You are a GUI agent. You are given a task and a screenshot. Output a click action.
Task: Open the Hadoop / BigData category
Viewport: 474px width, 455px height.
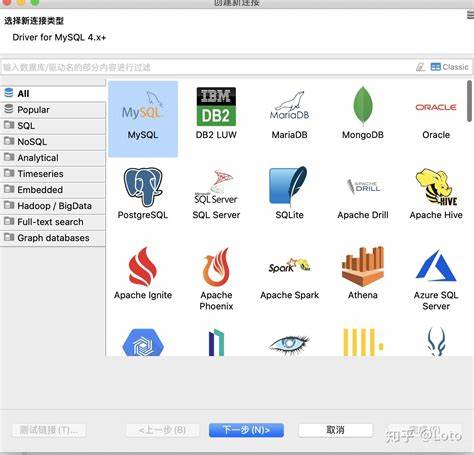[x=53, y=206]
